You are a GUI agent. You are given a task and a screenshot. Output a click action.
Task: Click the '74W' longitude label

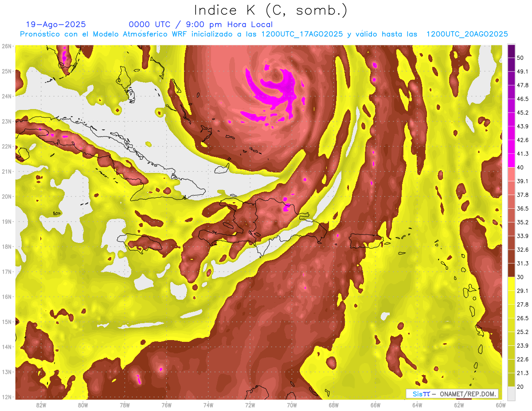(208, 405)
